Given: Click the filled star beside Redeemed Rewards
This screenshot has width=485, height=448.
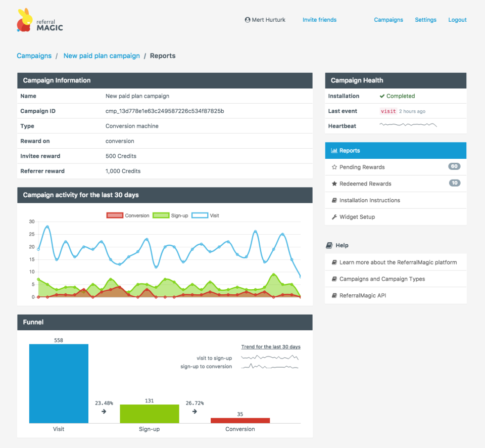Looking at the screenshot, I should (334, 183).
